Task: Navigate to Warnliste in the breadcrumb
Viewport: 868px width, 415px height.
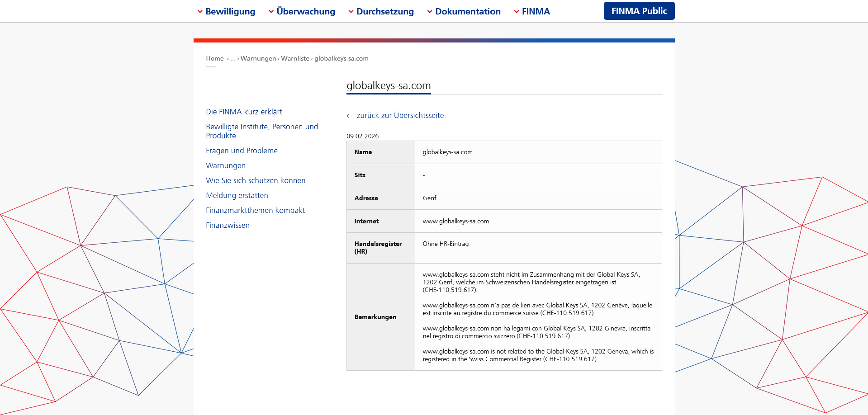Action: (295, 58)
